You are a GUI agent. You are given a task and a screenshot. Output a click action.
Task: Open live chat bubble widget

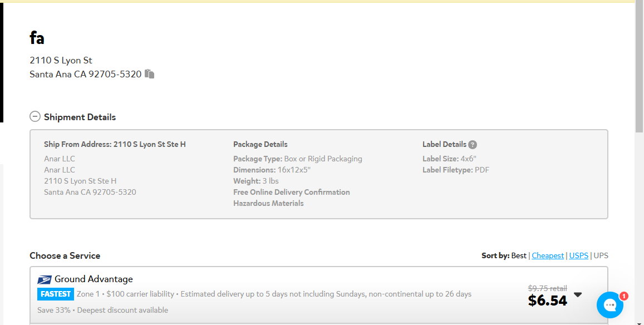click(610, 305)
